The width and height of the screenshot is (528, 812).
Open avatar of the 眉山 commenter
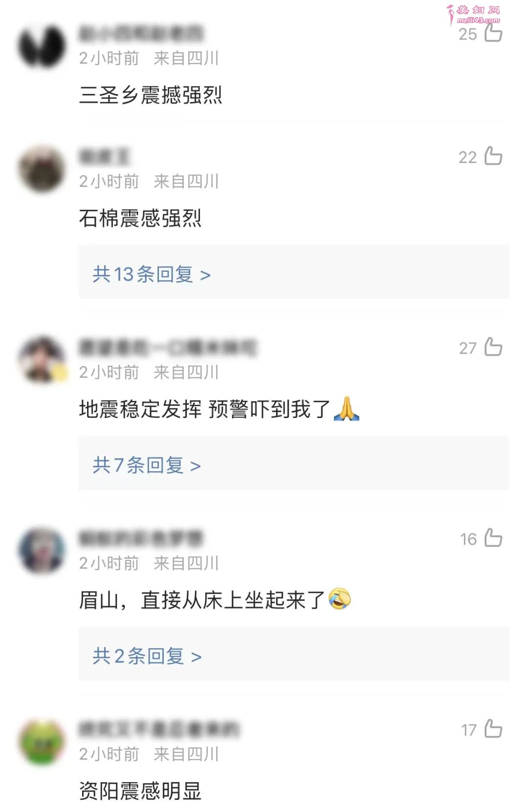click(42, 551)
